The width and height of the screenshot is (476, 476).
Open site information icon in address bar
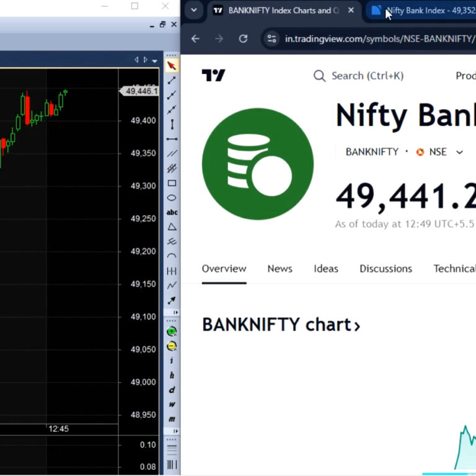tap(271, 38)
